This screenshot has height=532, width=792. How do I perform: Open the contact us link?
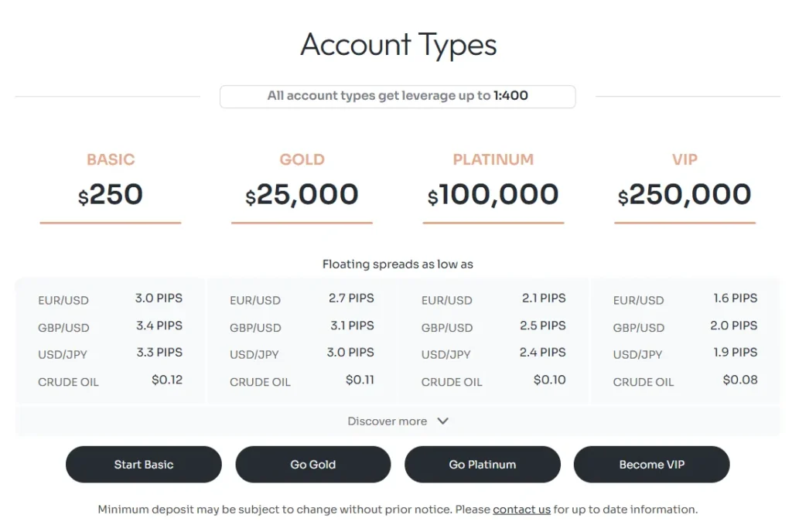521,510
